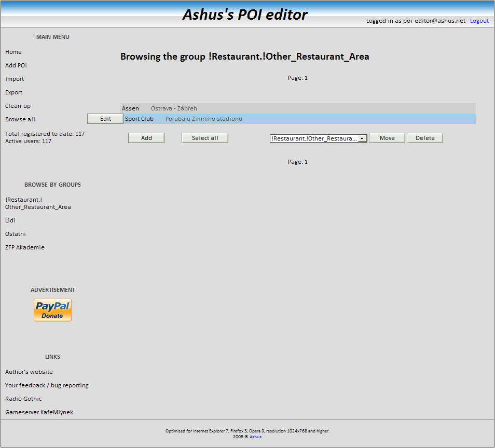The height and width of the screenshot is (448, 495).
Task: Select the Assen POI row
Action: click(x=131, y=108)
